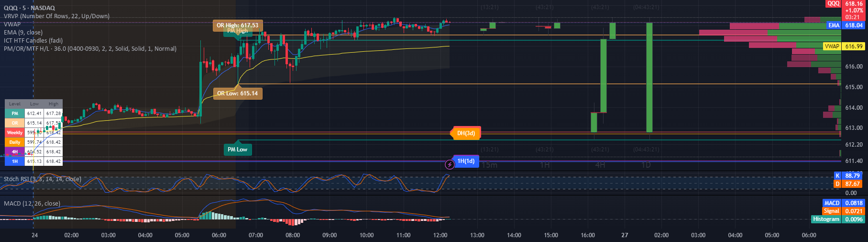The width and height of the screenshot is (868, 242).
Task: Click 12:00 on the time axis
Action: click(440, 235)
